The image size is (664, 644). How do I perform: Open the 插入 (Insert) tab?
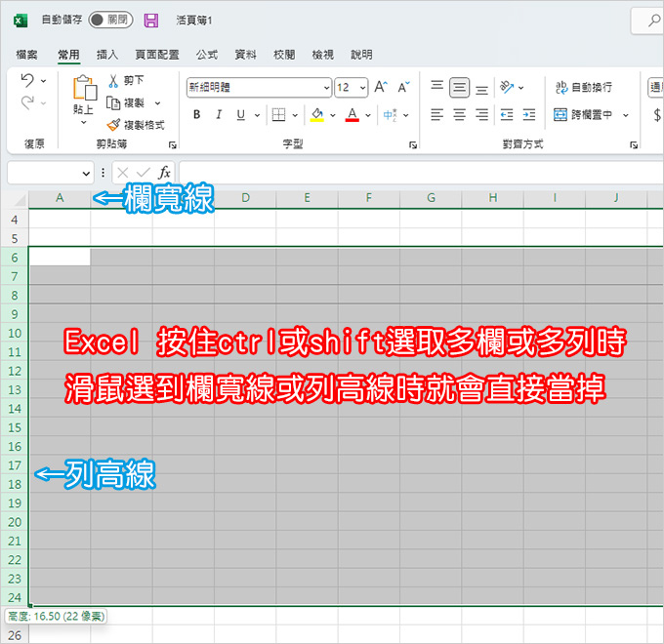(107, 55)
